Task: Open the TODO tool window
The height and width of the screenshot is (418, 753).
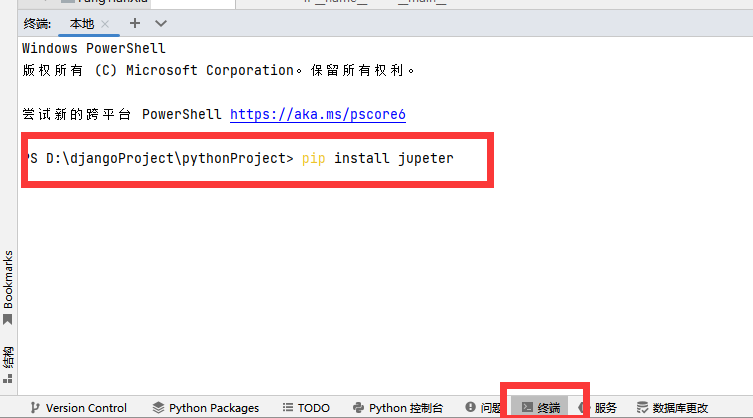Action: (306, 408)
